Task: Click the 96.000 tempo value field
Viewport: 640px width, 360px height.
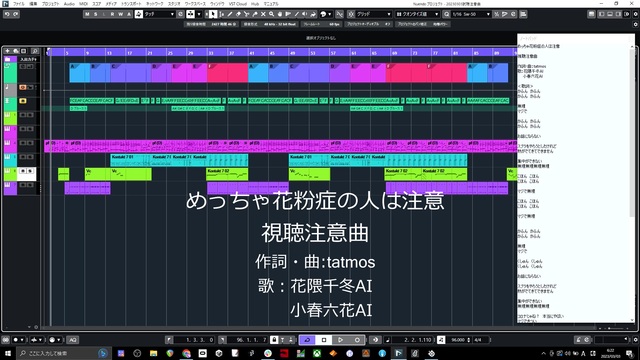Action: (x=458, y=340)
